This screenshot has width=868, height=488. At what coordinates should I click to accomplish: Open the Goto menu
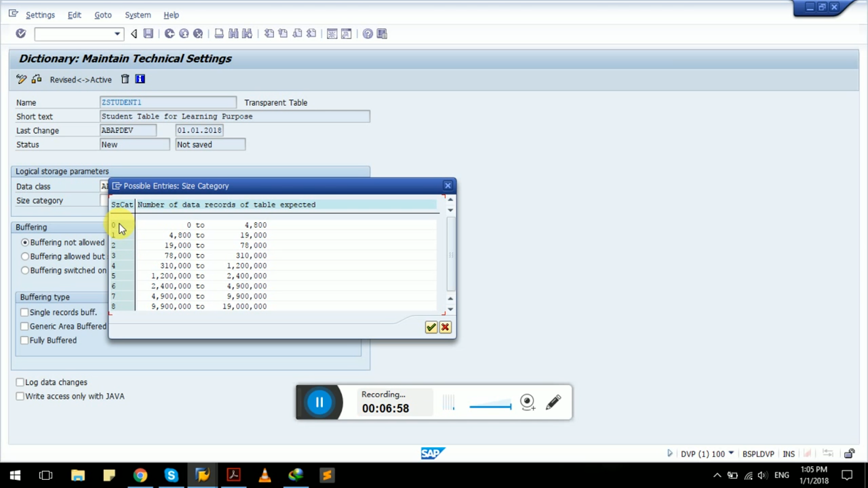(103, 15)
